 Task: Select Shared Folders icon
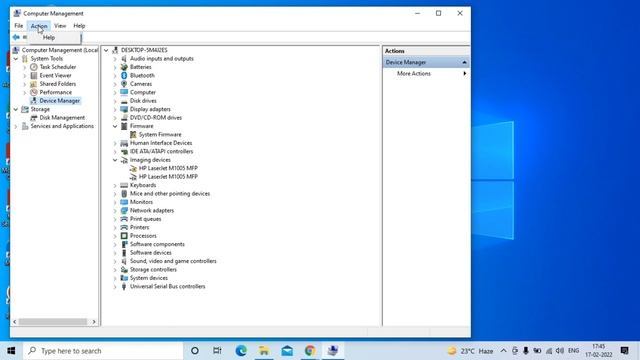(x=34, y=84)
